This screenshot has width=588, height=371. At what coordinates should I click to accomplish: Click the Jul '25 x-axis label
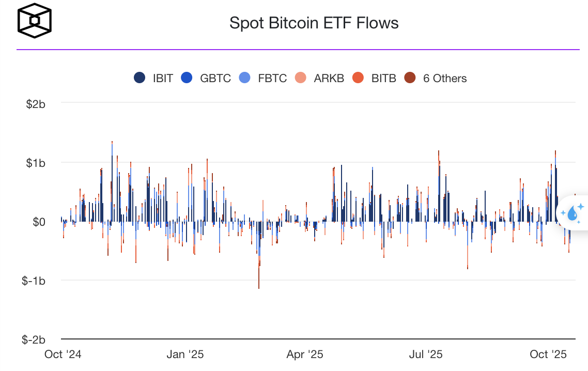[x=425, y=354]
